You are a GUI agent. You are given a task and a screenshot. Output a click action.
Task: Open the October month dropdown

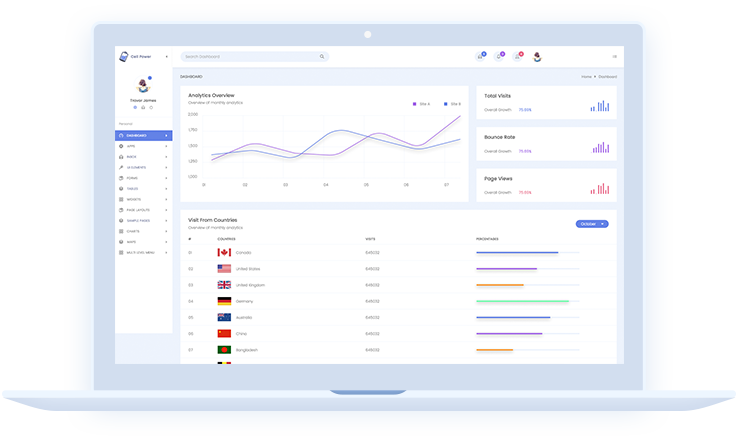tap(592, 224)
